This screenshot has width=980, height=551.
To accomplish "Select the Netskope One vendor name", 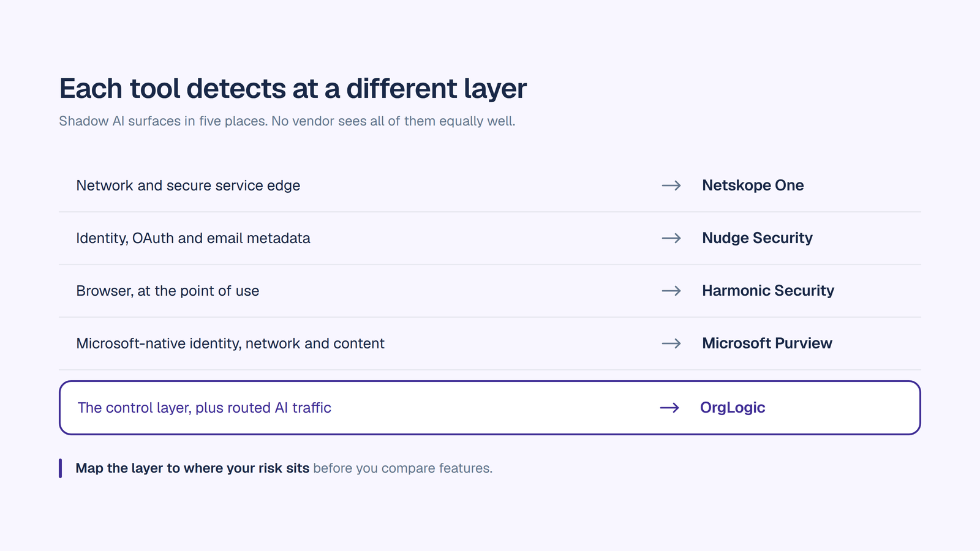I will click(x=753, y=186).
